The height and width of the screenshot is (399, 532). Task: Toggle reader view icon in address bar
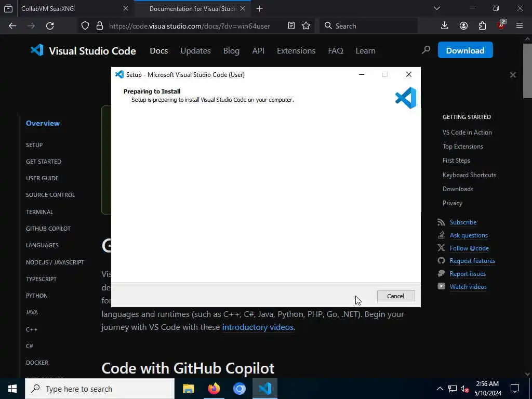291,26
